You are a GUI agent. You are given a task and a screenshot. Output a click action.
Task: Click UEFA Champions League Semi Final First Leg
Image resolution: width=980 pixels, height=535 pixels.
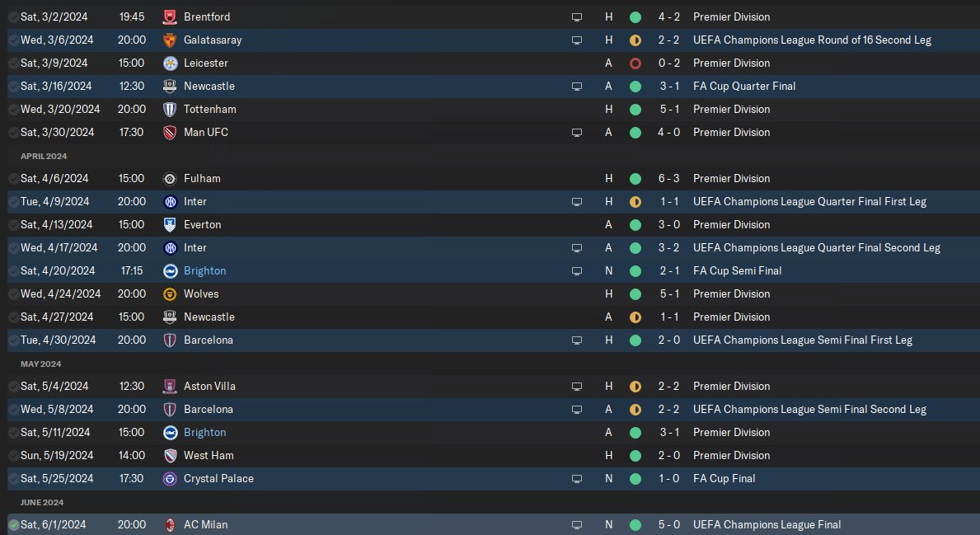pyautogui.click(x=803, y=340)
